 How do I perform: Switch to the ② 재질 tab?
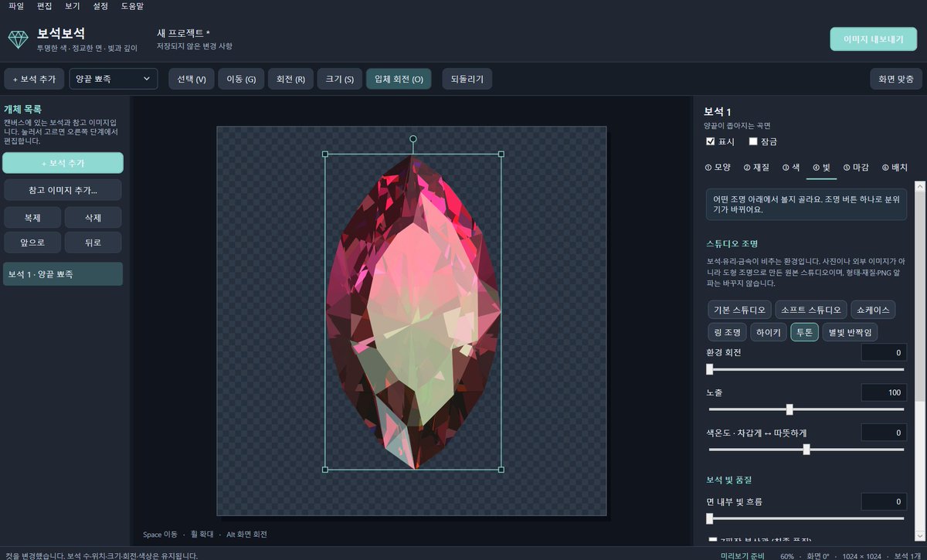click(x=756, y=167)
